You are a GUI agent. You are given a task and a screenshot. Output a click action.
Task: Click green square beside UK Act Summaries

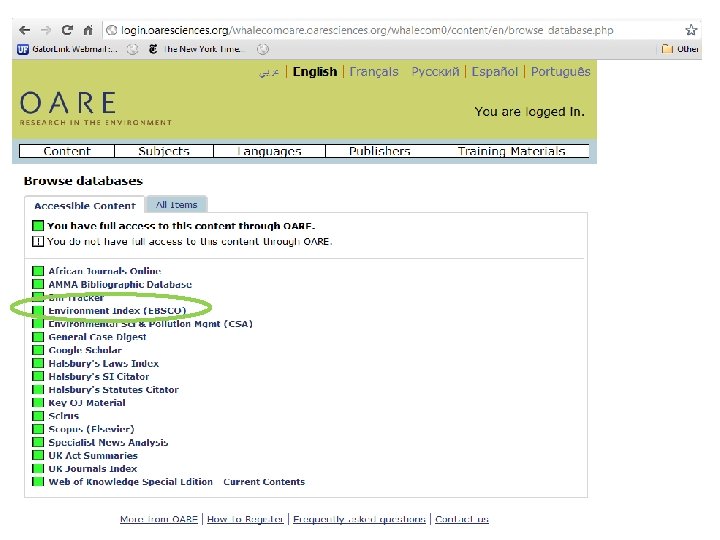[x=38, y=456]
